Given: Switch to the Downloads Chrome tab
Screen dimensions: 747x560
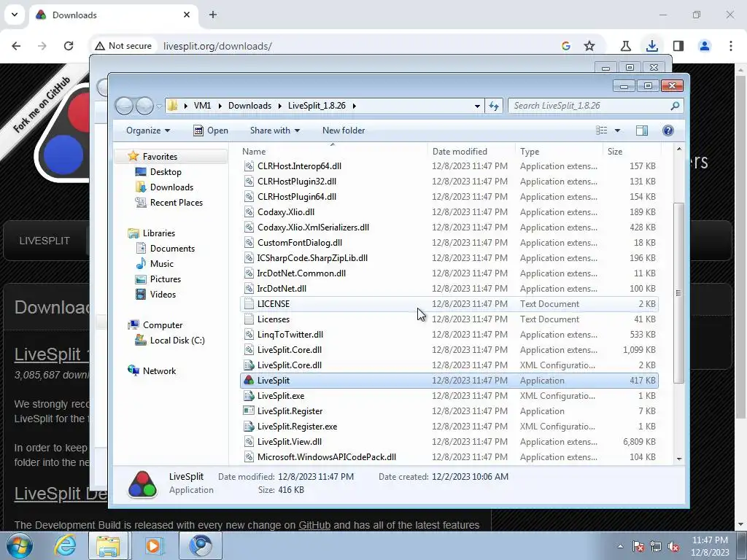Looking at the screenshot, I should [113, 15].
